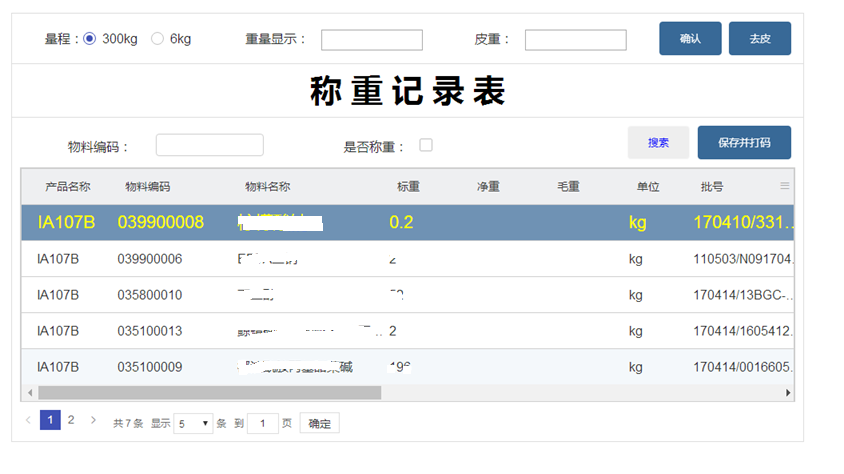Switch to page 2
This screenshot has height=474, width=844.
[71, 421]
